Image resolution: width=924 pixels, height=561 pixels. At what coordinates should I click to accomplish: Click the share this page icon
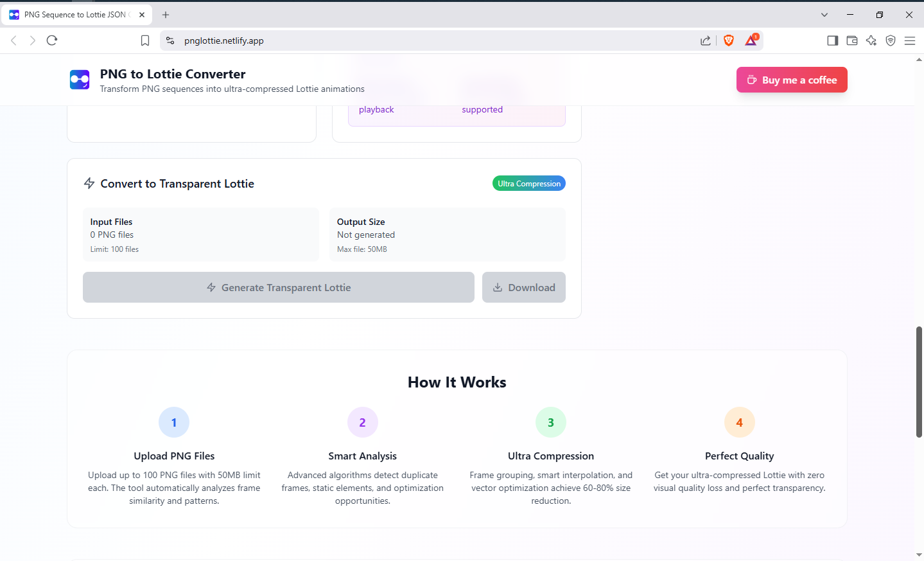705,40
